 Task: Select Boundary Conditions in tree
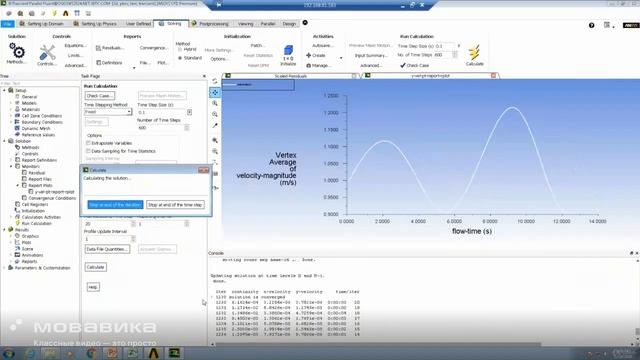(x=42, y=122)
